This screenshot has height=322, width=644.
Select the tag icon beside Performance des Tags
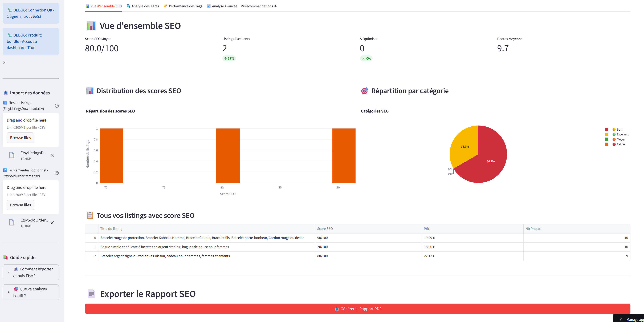[x=165, y=6]
